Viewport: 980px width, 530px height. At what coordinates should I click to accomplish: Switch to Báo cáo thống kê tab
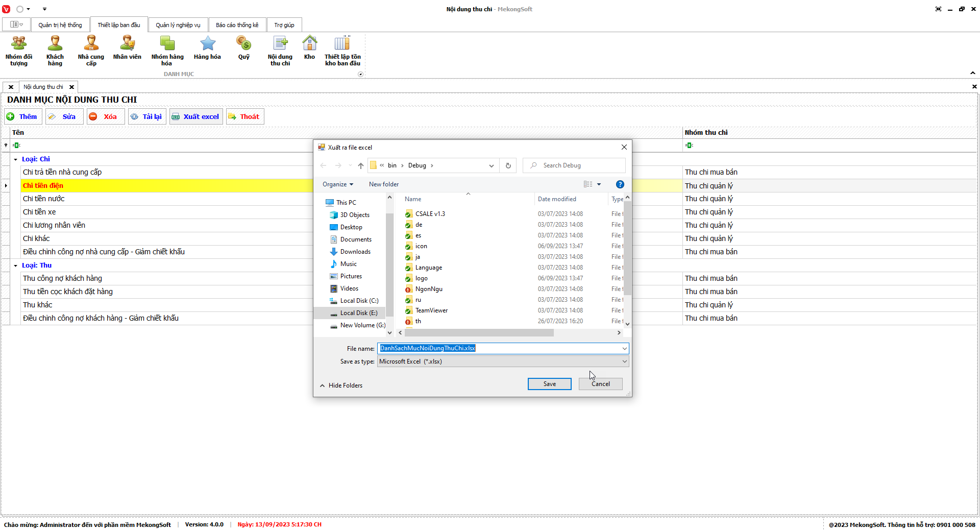point(237,25)
